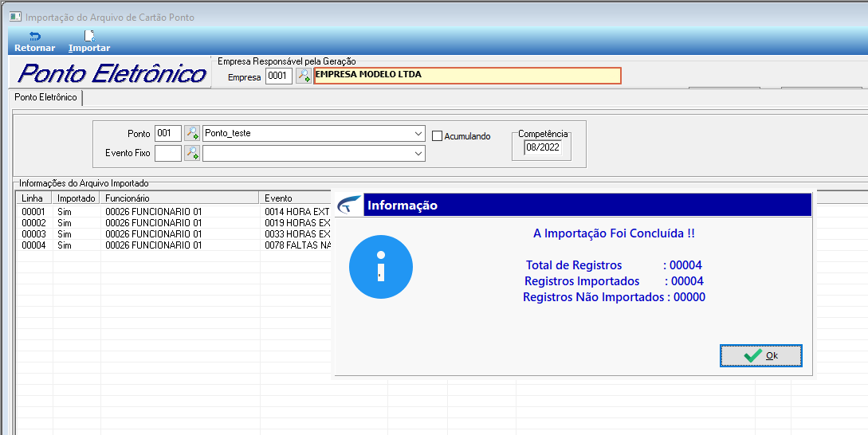868x435 pixels.
Task: Click Sim cell in row 00001
Action: pos(65,212)
